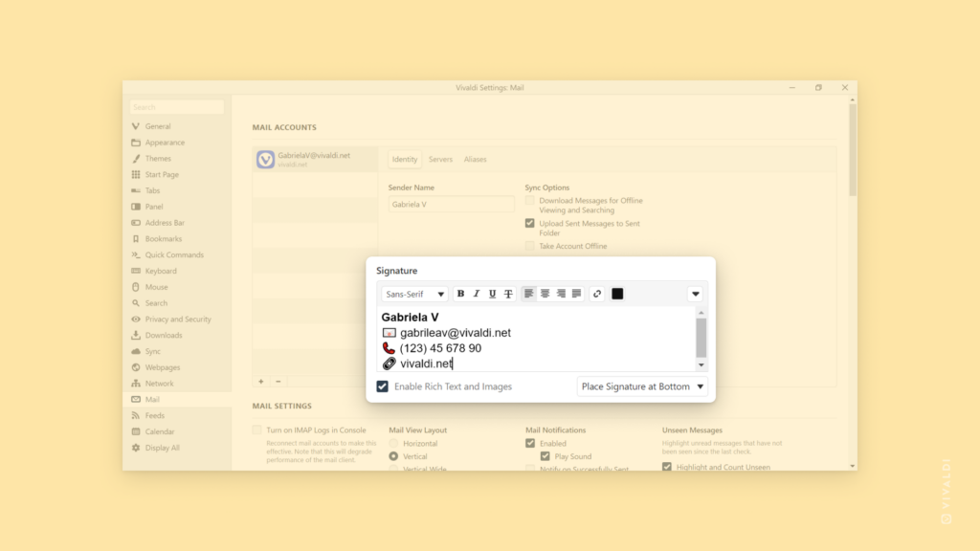Focus the settings Search field
The height and width of the screenshot is (551, 980).
tap(177, 107)
